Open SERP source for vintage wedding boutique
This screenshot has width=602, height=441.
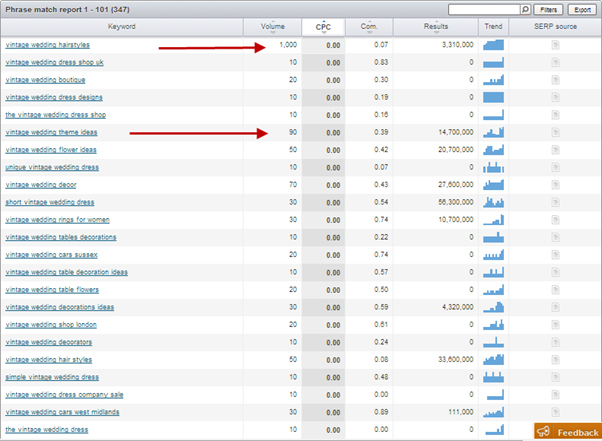555,80
